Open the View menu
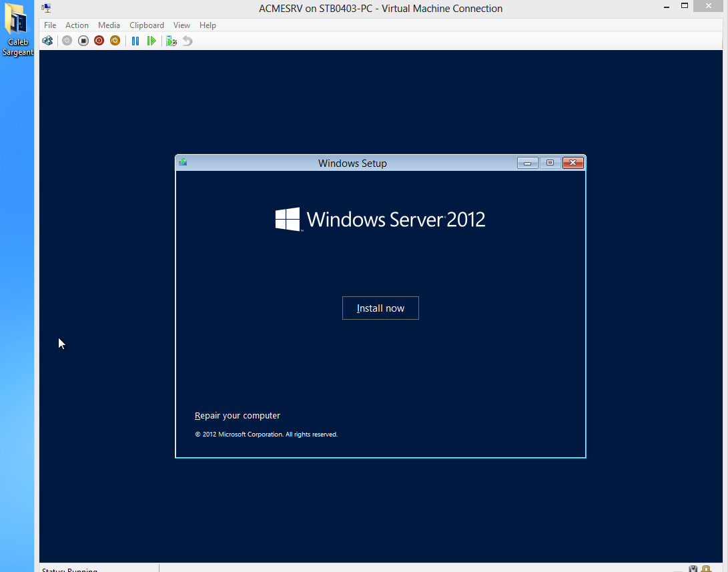This screenshot has width=728, height=572. (x=181, y=25)
